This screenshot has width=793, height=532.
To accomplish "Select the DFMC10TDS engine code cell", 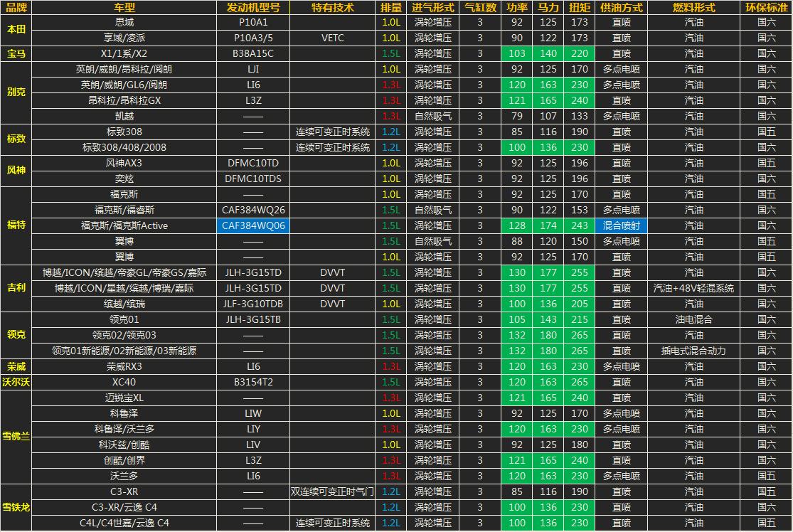I will point(253,179).
